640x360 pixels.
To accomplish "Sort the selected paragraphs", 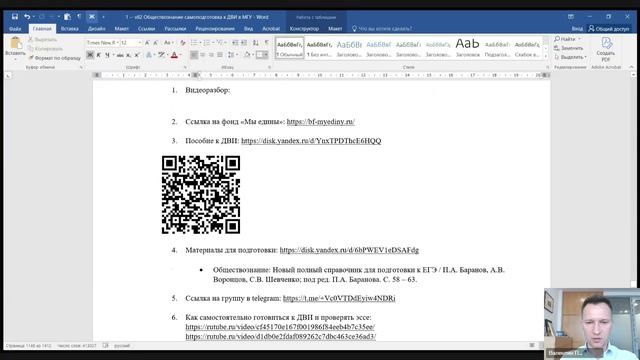I will click(256, 42).
